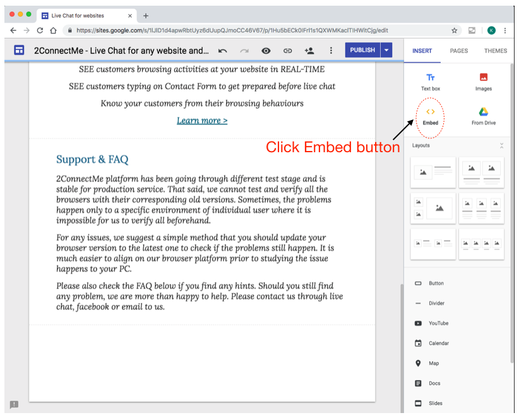
Task: Click the 'SEE customers browsing activities' line
Action: (201, 69)
